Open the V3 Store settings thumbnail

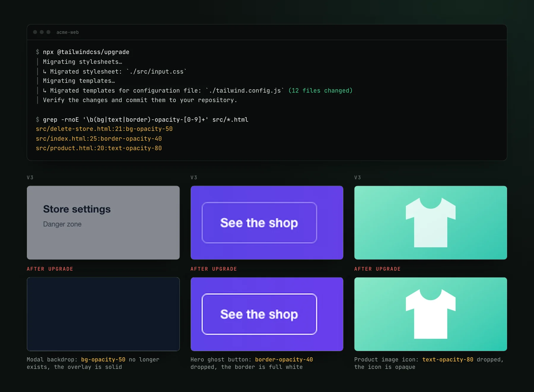tap(103, 223)
